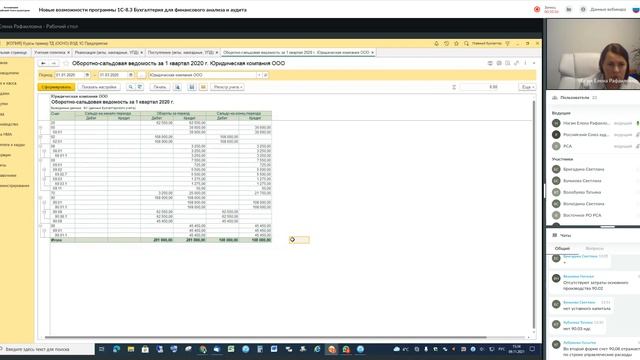The height and width of the screenshot is (360, 640).
Task: Click the collapse groups icon next to search
Action: tap(140, 87)
